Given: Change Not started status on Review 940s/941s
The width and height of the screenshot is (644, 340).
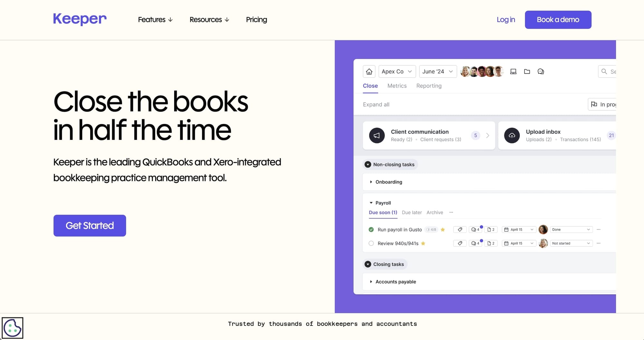Looking at the screenshot, I should [x=571, y=243].
